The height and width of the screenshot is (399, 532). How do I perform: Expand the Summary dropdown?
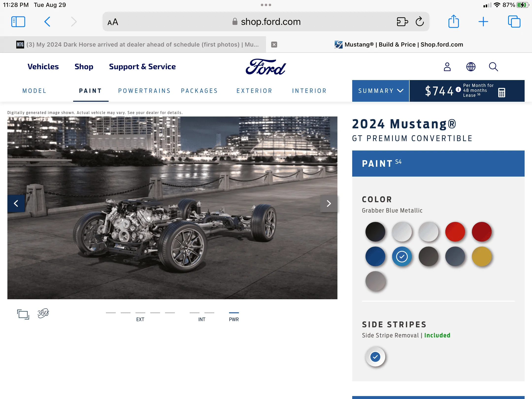[381, 91]
